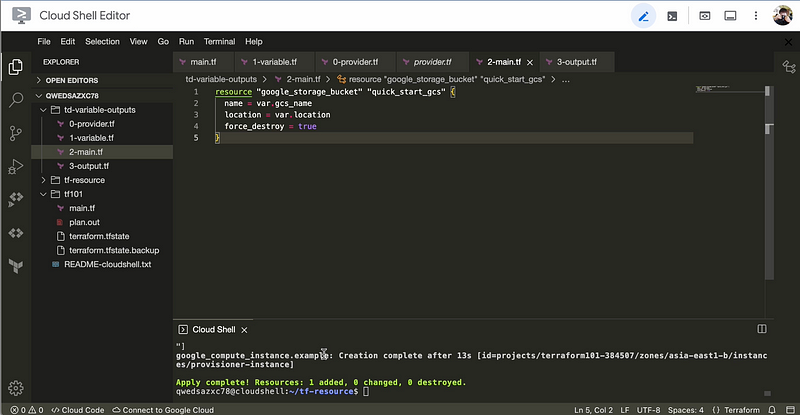Open notifications bell in status bar
The height and width of the screenshot is (415, 800).
[x=772, y=410]
